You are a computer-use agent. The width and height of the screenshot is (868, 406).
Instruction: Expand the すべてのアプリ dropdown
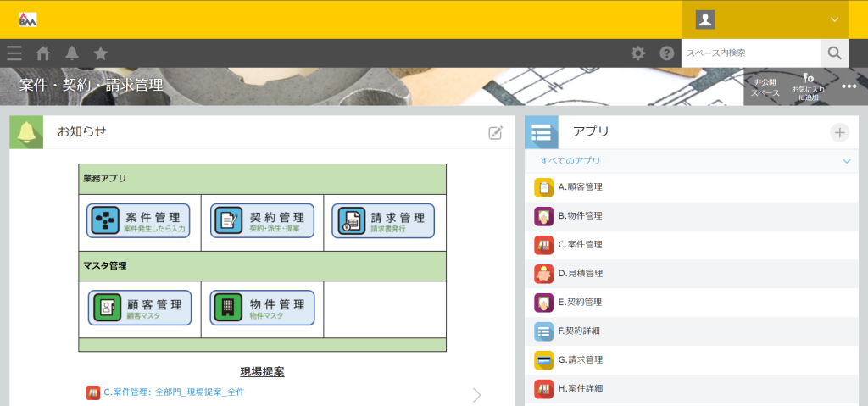coord(846,161)
